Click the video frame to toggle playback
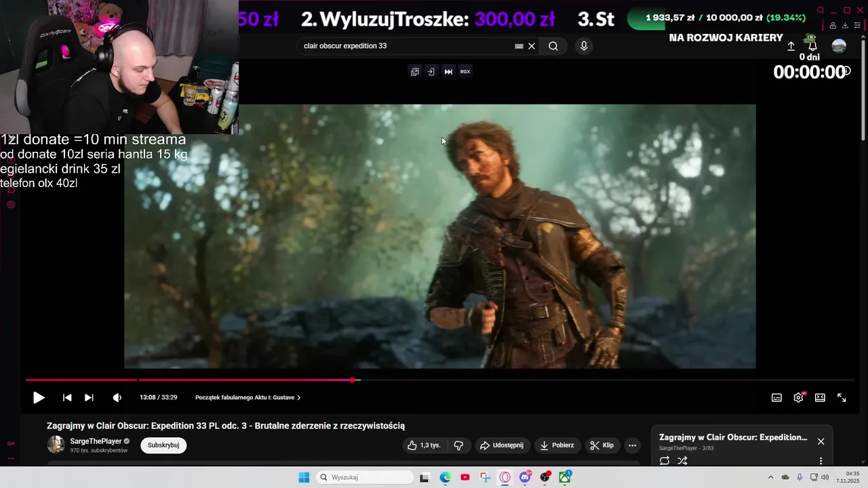This screenshot has height=488, width=868. point(439,236)
